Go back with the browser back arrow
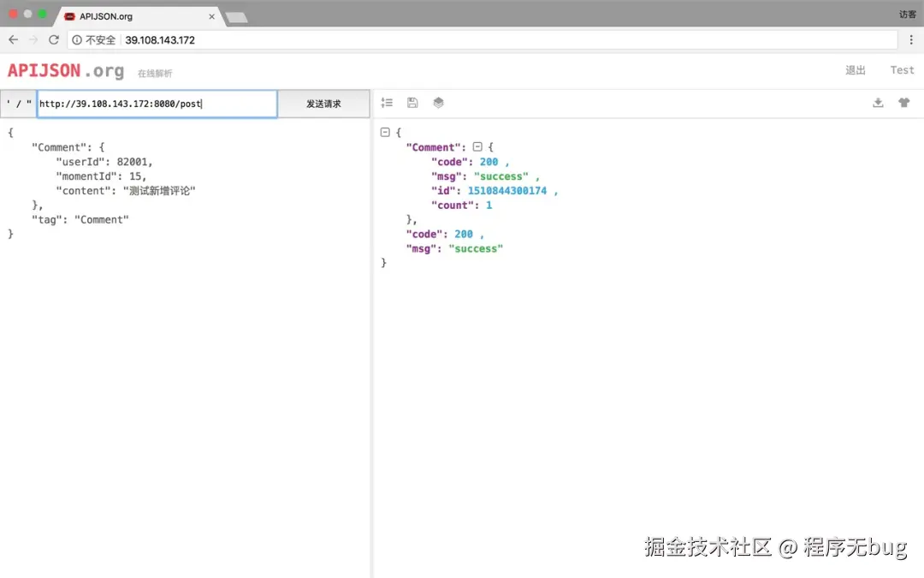924x578 pixels. click(x=13, y=39)
